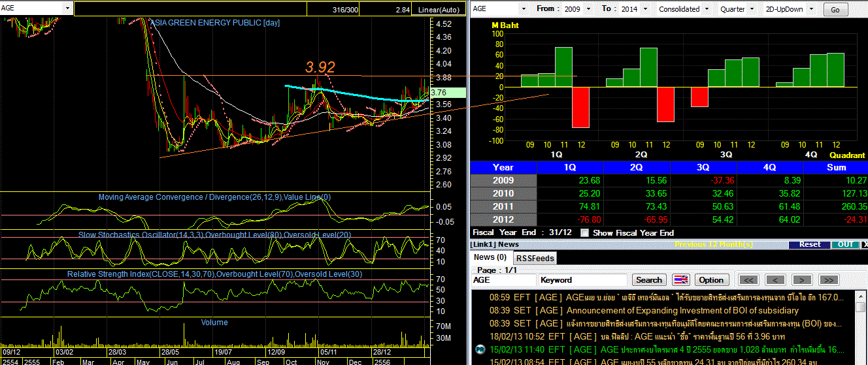Open the Consolidated statement type dropdown
The height and width of the screenshot is (365, 868).
[705, 9]
